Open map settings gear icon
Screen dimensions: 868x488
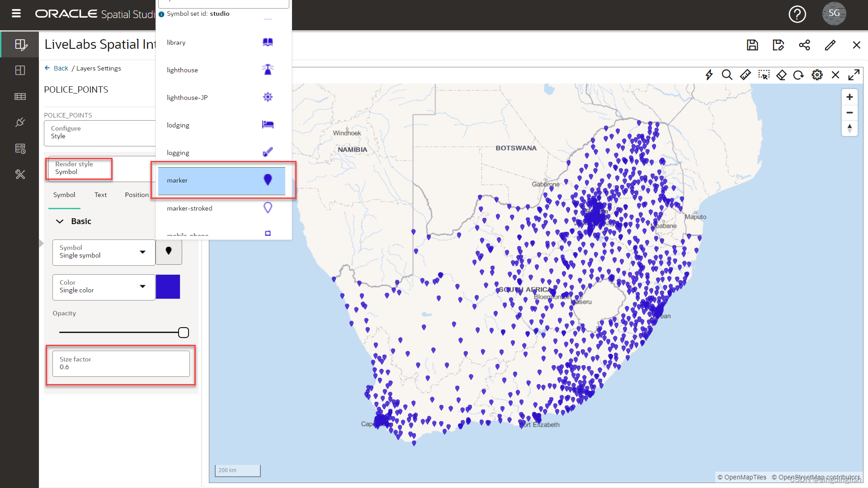[817, 75]
